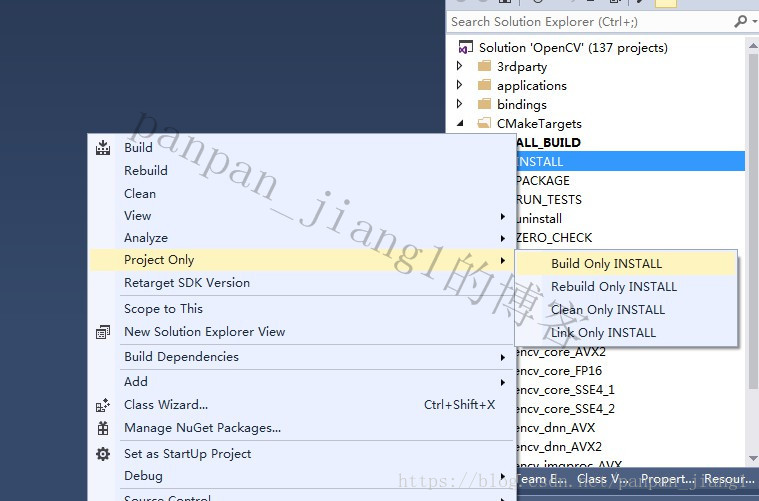759x501 pixels.
Task: Select the PACKAGE project
Action: click(543, 181)
